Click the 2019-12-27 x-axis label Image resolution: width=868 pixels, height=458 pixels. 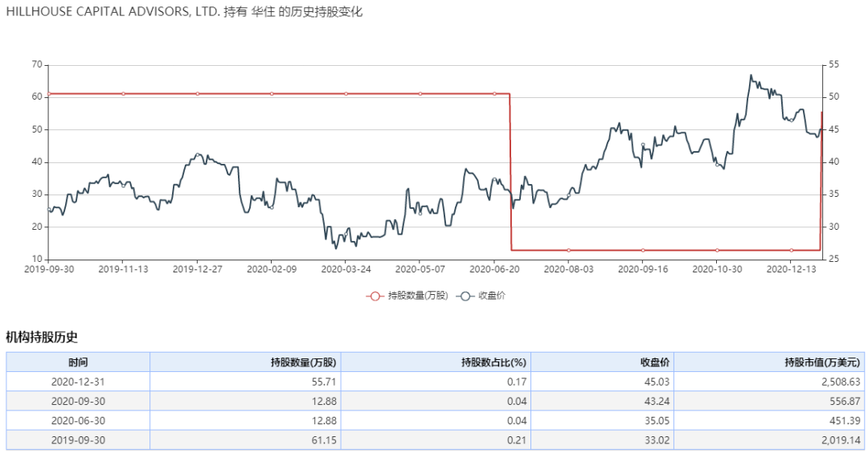pos(197,269)
